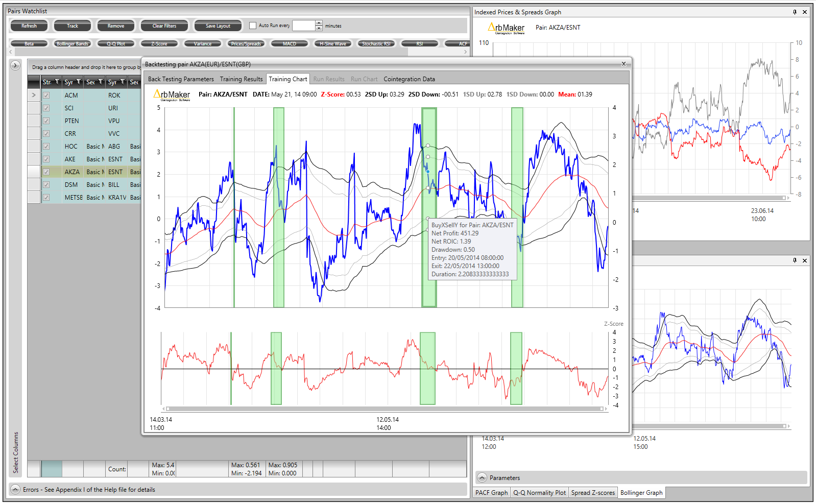Click the Training Chart horizontal time scrollbar

[385, 409]
